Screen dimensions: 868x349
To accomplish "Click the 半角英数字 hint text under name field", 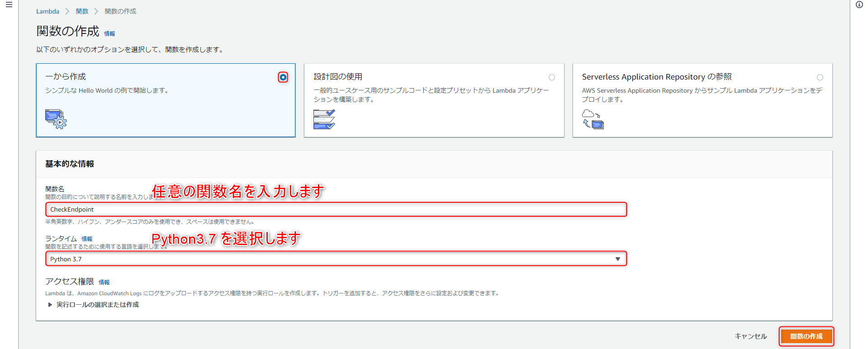I will [150, 222].
